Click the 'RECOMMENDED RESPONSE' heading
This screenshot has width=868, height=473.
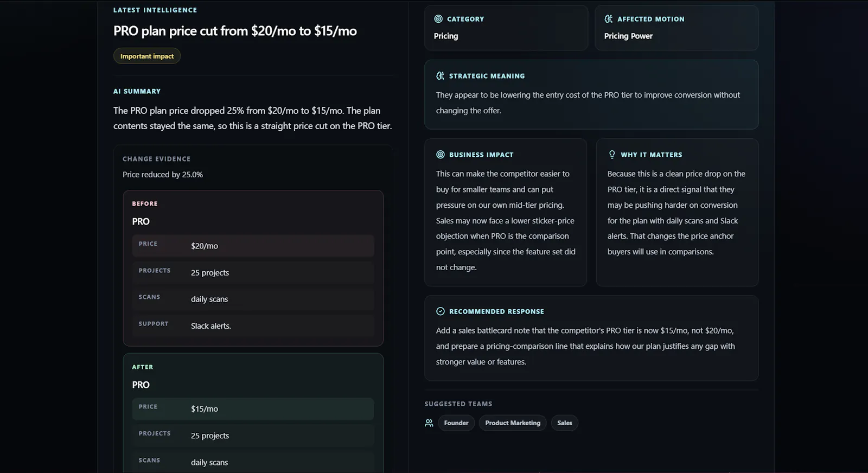pyautogui.click(x=496, y=312)
